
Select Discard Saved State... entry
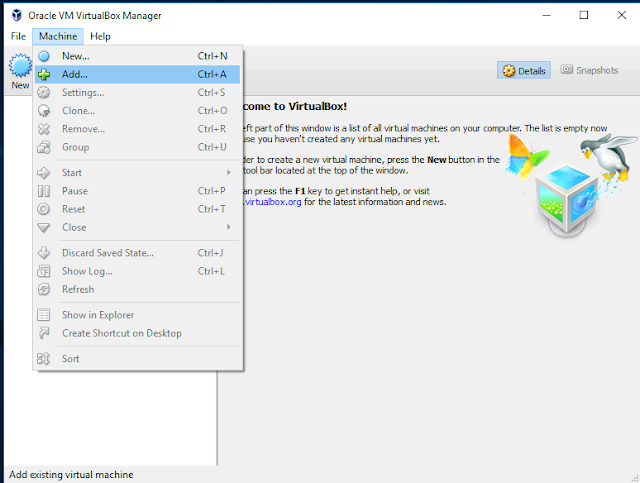click(137, 253)
